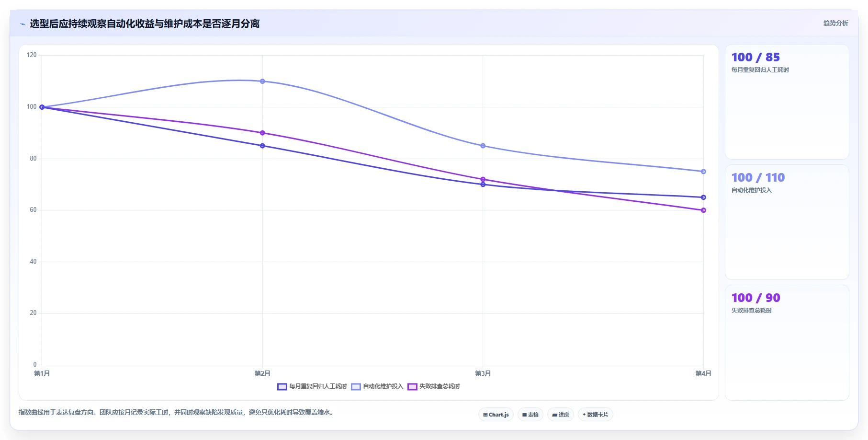The image size is (868, 440).
Task: Click the 每月重复回归人工耗时 data point at 第4月
Action: coord(703,197)
